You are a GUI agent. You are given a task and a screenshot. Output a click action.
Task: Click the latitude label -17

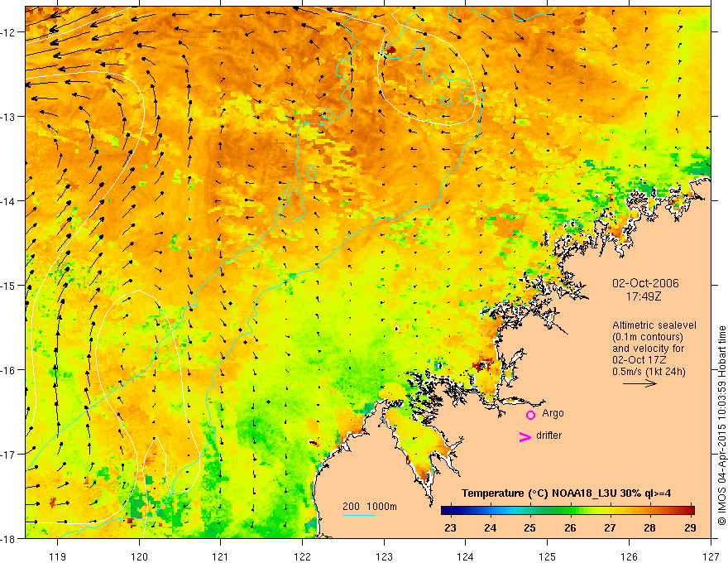click(9, 454)
